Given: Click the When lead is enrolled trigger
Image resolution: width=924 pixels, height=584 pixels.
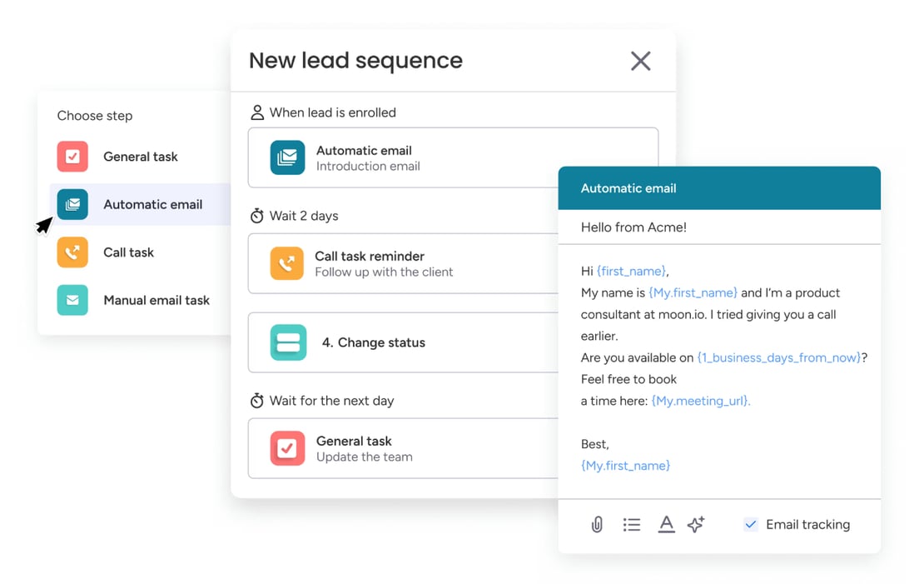Looking at the screenshot, I should (331, 112).
